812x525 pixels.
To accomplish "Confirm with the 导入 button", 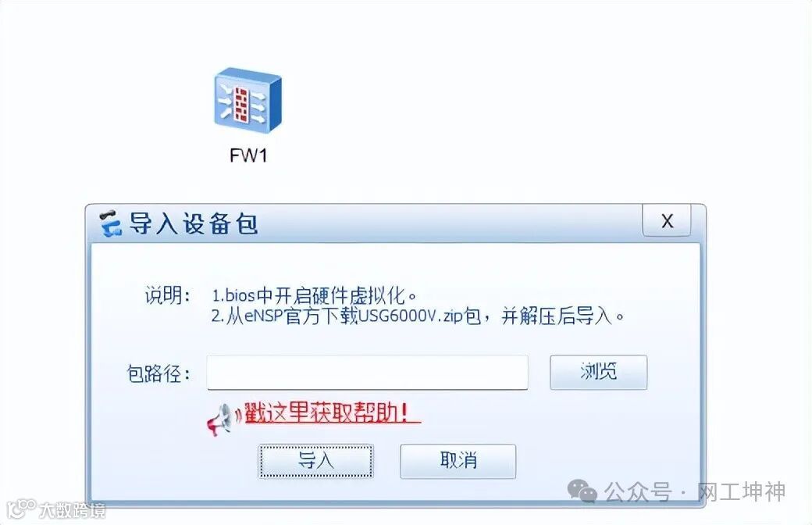I will click(x=315, y=461).
